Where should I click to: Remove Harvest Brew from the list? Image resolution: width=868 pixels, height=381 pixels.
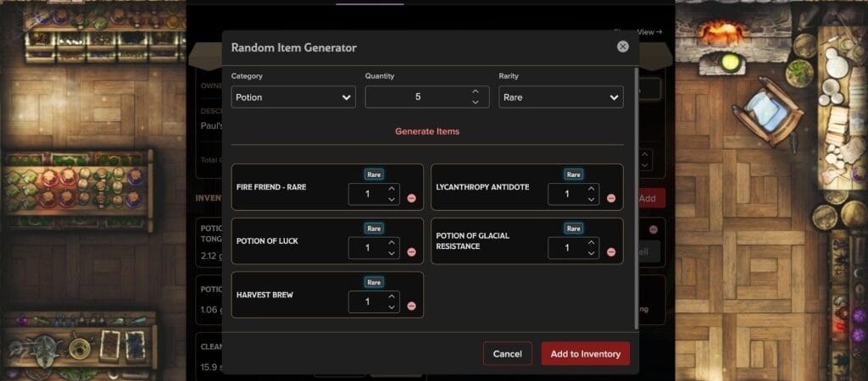coord(411,306)
